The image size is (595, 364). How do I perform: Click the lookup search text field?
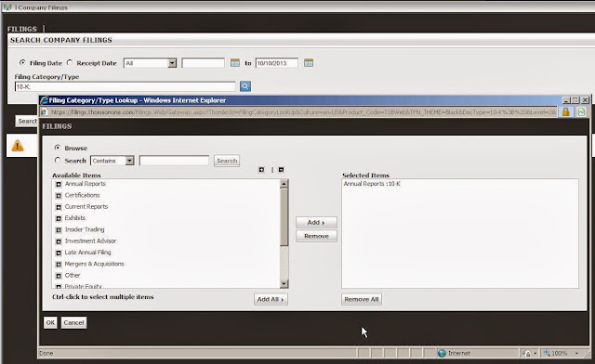(174, 161)
